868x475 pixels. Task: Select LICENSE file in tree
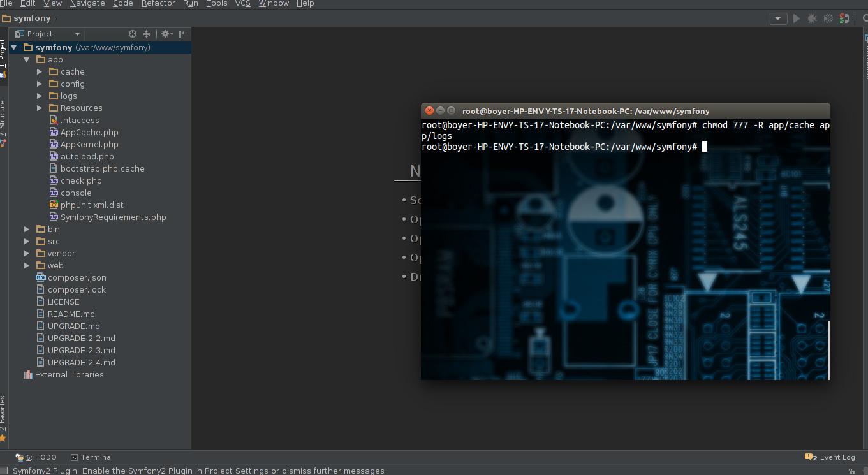tap(63, 302)
